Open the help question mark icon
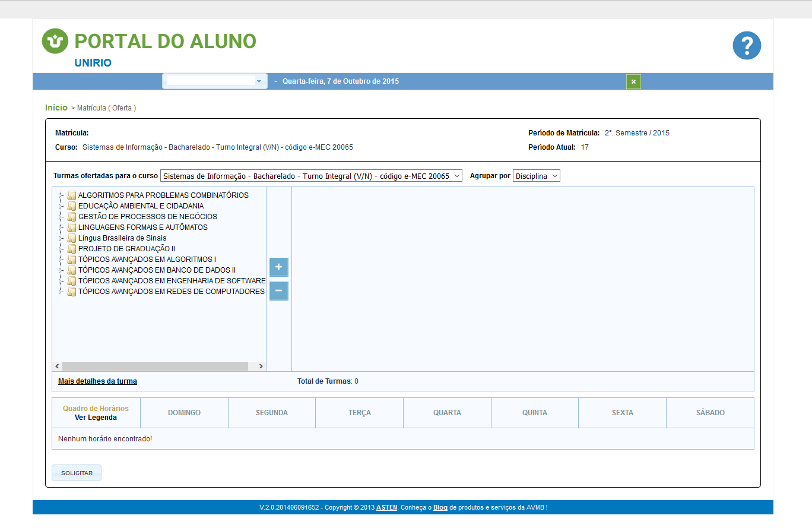Screen dimensions: 812x531 click(x=747, y=45)
